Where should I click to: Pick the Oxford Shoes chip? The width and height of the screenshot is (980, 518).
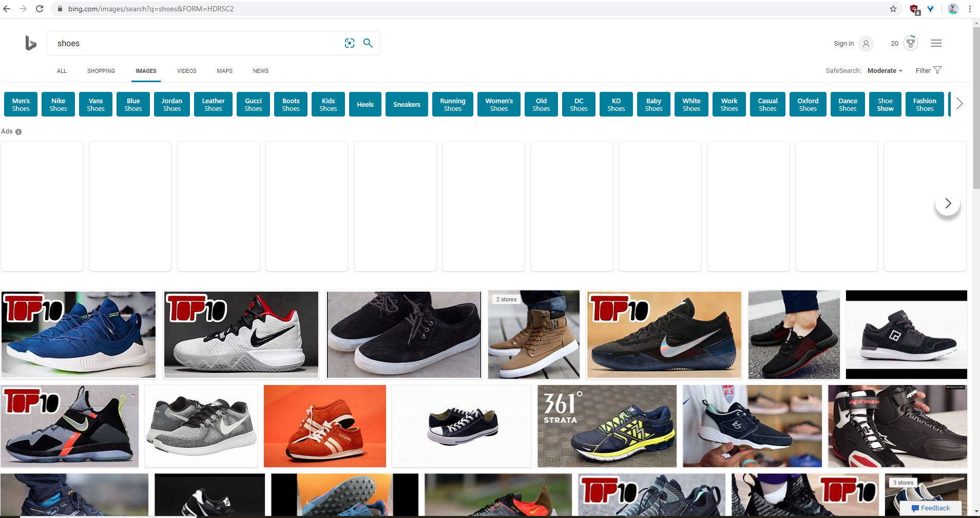pyautogui.click(x=808, y=104)
